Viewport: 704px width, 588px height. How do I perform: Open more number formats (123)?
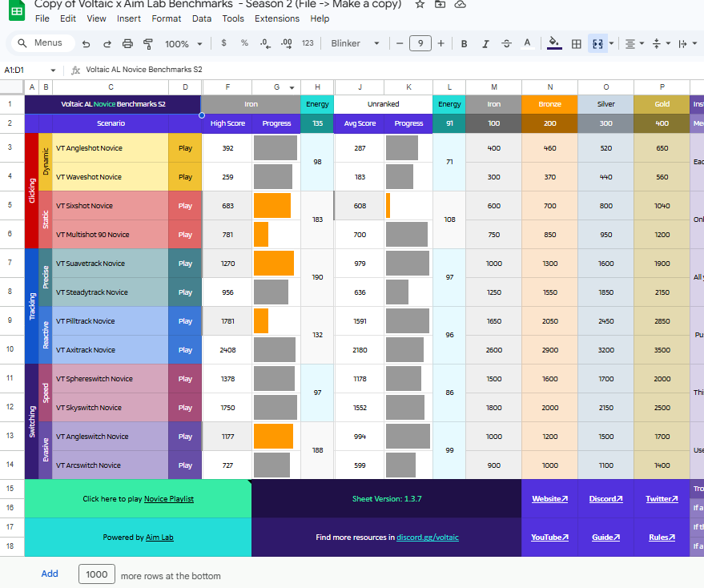[308, 43]
